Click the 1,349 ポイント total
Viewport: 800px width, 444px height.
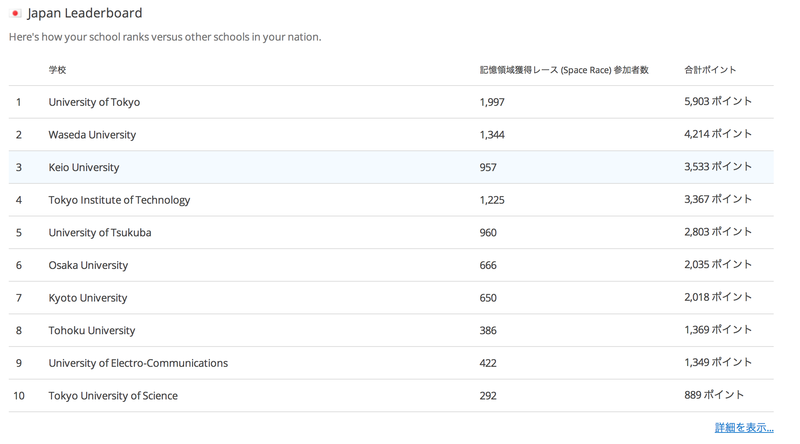718,363
